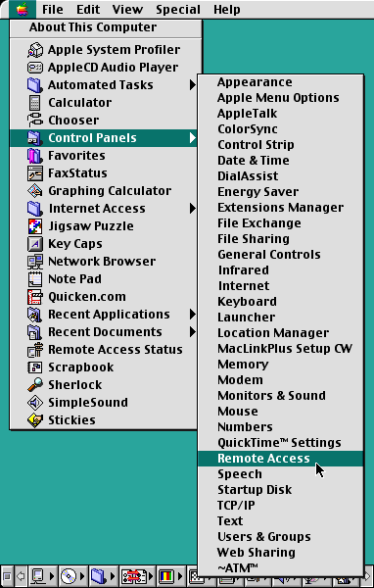This screenshot has height=588, width=374.
Task: Open Extensions Manager
Action: click(x=281, y=208)
